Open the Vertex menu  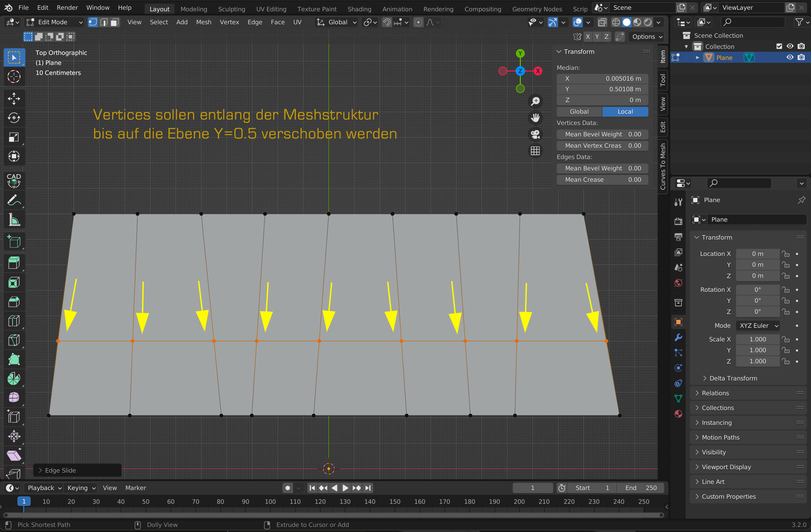pos(229,22)
